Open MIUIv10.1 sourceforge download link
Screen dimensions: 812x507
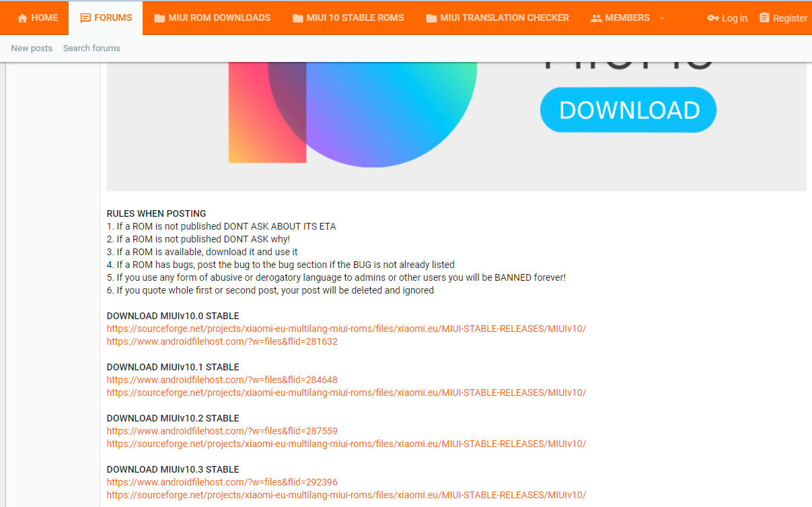(346, 393)
